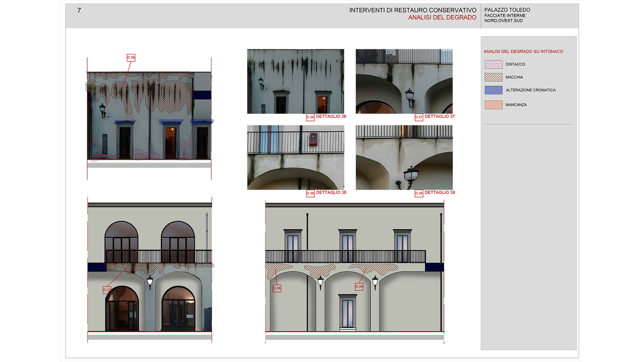644x362 pixels.
Task: Click the 'ALTERAZIONE CROMATICA' legend label
Action: pos(531,90)
